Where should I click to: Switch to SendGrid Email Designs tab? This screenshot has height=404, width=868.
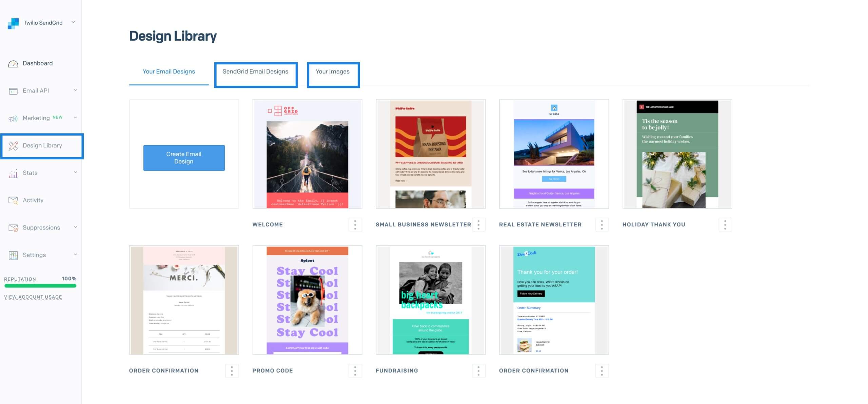[x=255, y=71]
